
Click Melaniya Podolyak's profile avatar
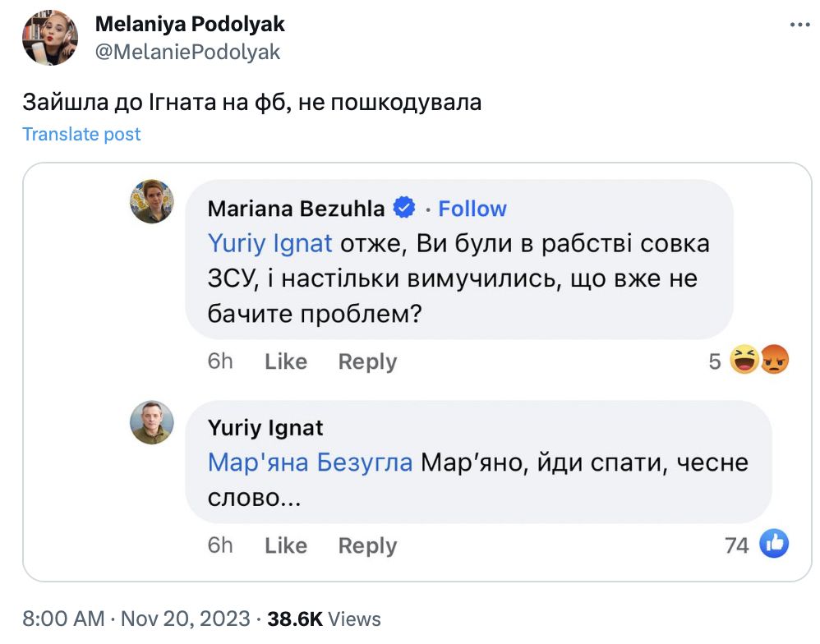coord(50,38)
